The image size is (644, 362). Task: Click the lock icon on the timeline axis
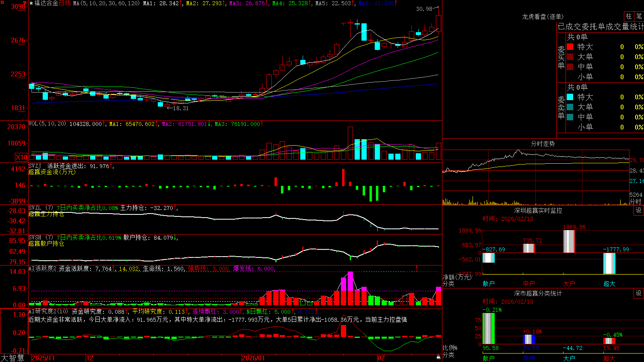(439, 357)
